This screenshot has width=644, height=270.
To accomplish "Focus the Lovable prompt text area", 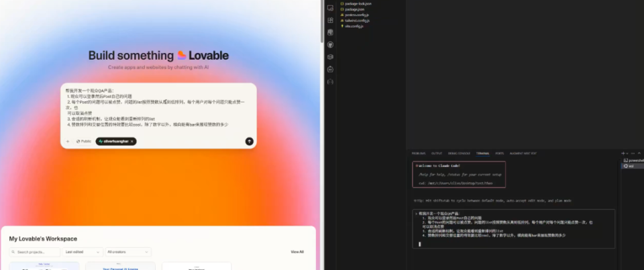I will 158,109.
